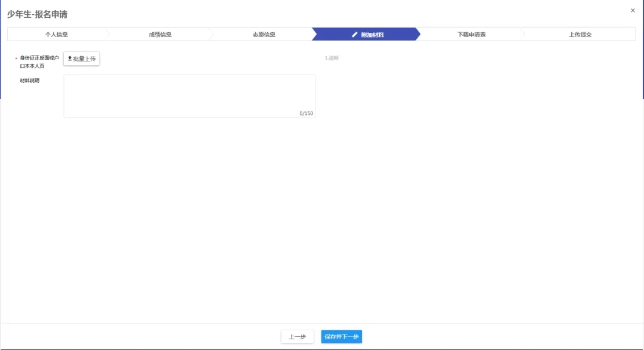Navigate to the 上传提交 step
This screenshot has width=644, height=350.
580,35
